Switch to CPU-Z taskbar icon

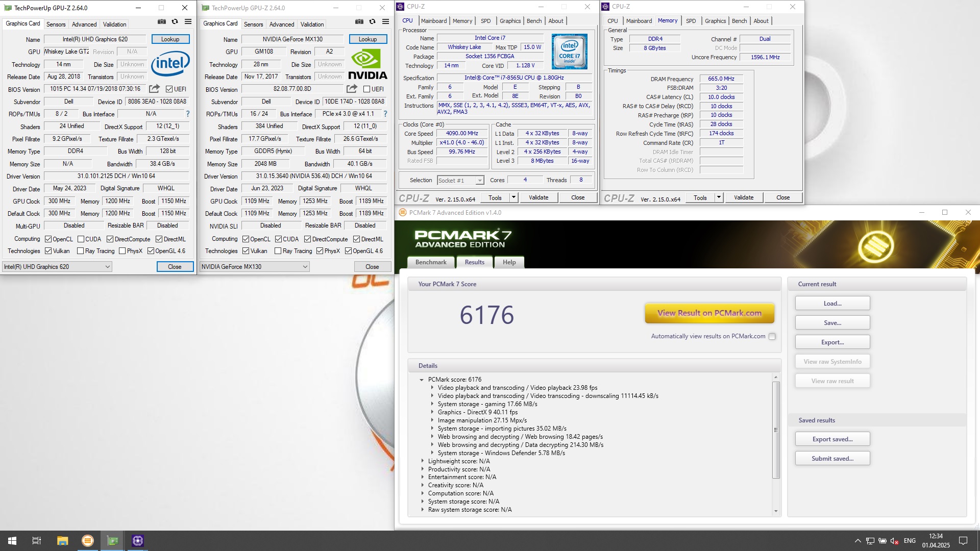[x=138, y=541]
